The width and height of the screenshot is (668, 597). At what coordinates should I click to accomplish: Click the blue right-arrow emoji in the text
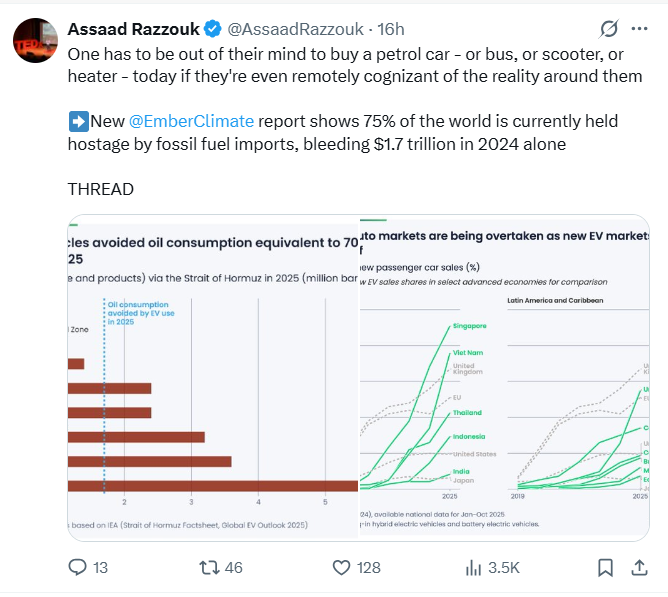pyautogui.click(x=77, y=121)
